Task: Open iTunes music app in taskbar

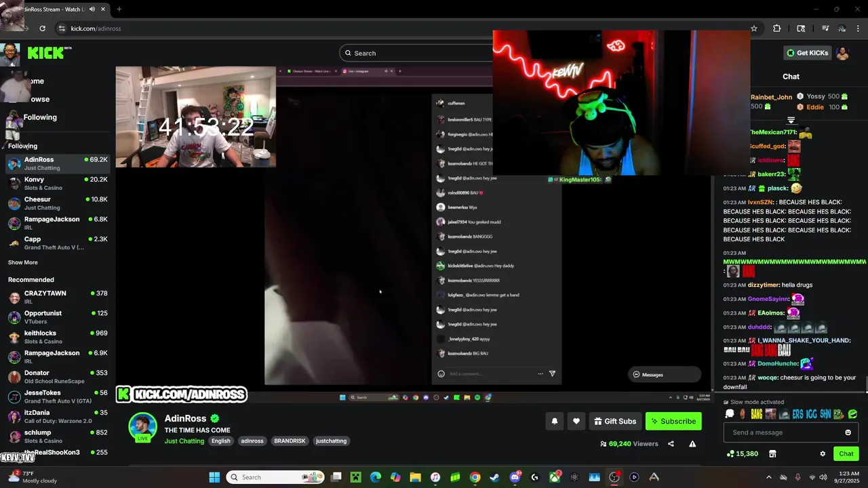Action: pyautogui.click(x=435, y=477)
